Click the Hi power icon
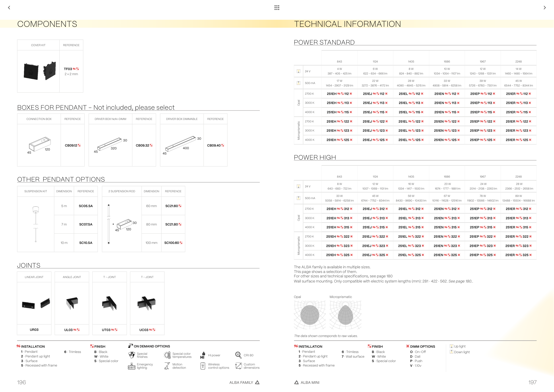This screenshot has width=554, height=392. coord(203,355)
